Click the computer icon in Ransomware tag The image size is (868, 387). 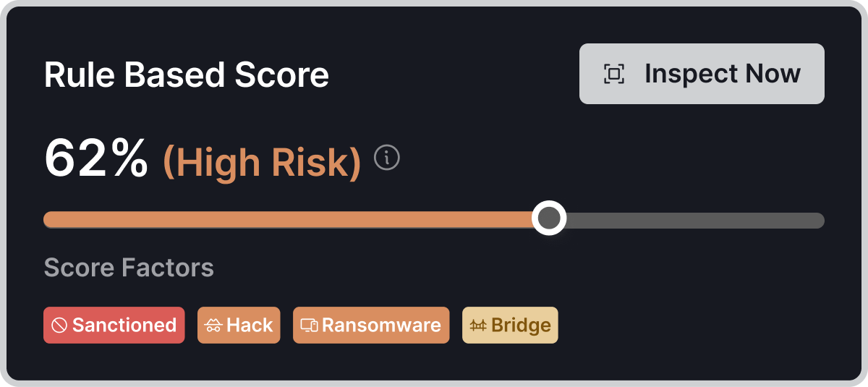[310, 326]
